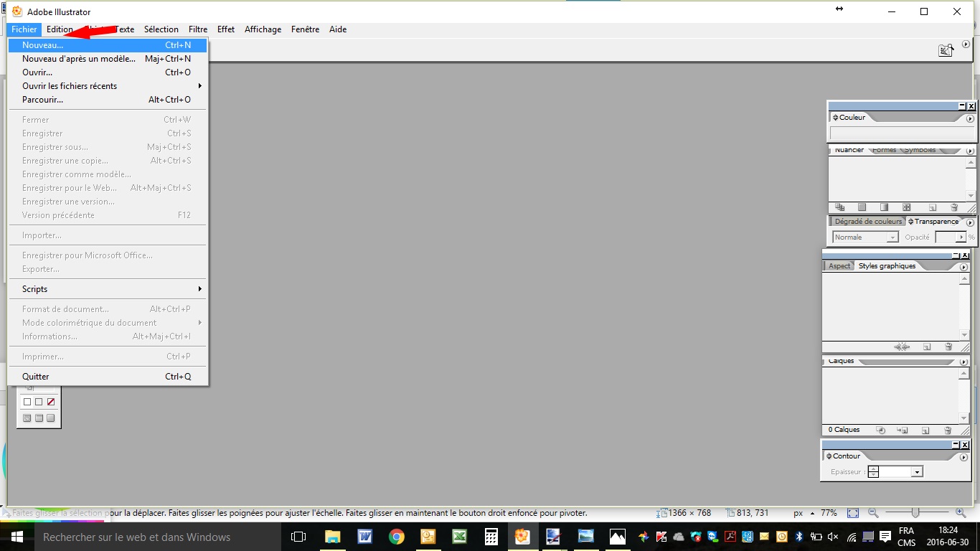Switch to Full screen with menu bar mode
Viewport: 980px width, 551px height.
pyautogui.click(x=39, y=418)
